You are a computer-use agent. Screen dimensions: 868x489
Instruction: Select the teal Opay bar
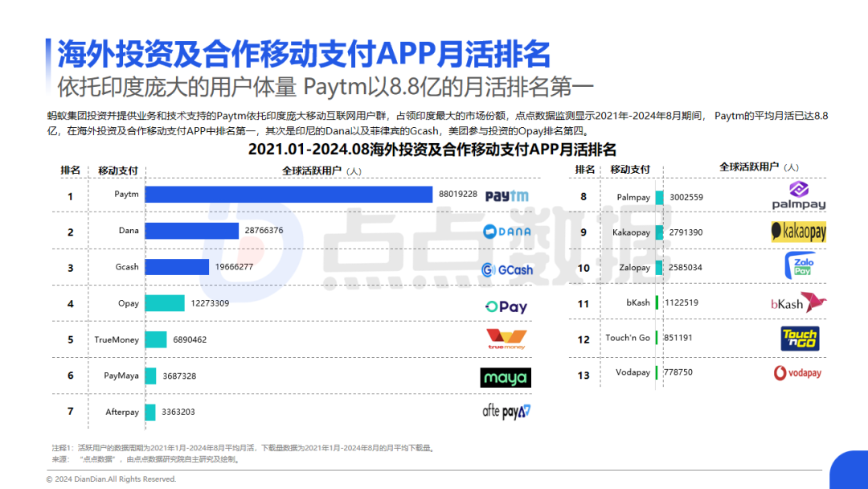[x=165, y=303]
